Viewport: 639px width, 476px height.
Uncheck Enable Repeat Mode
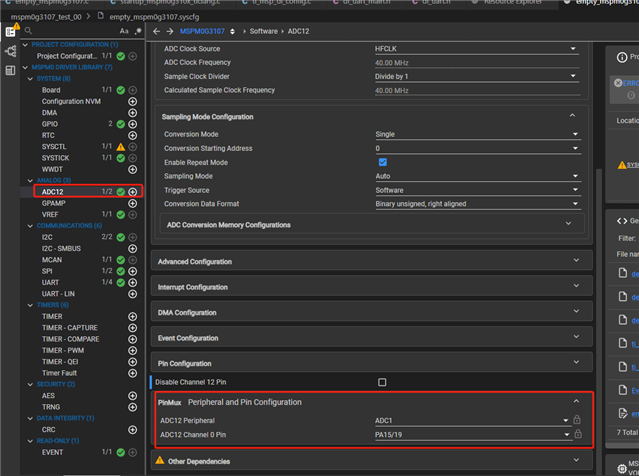click(382, 162)
